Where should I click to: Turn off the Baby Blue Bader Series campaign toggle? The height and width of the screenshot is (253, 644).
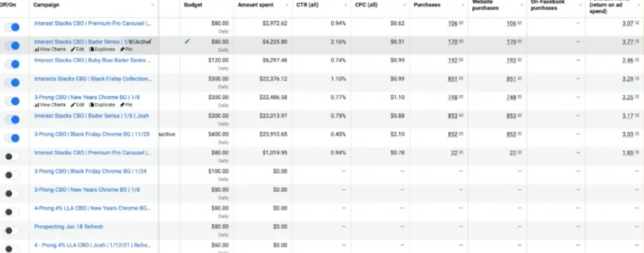pos(12,64)
